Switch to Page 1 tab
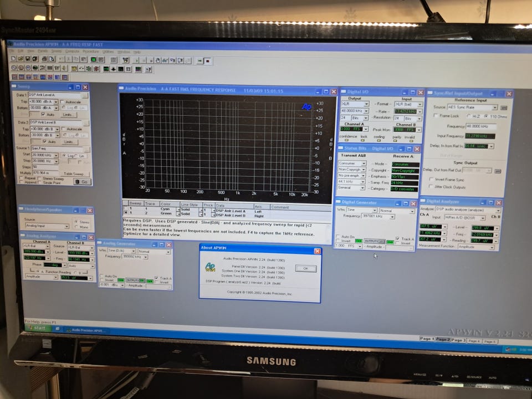This screenshot has height=399, width=532. pos(427,339)
